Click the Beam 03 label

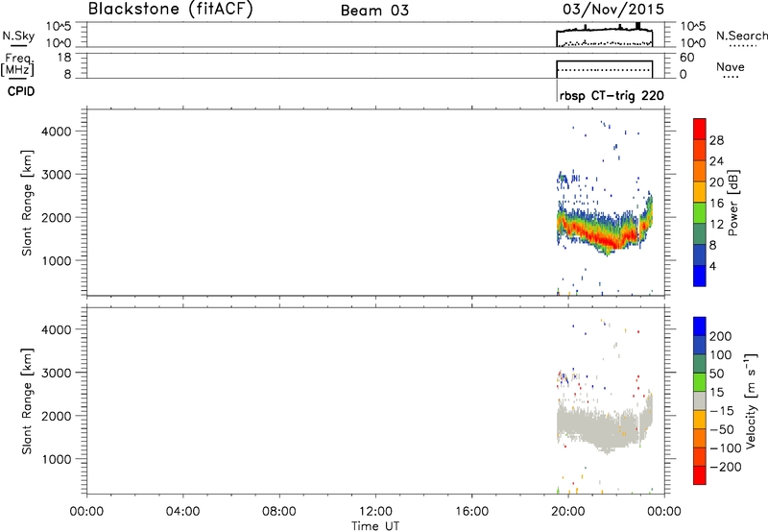(x=374, y=11)
